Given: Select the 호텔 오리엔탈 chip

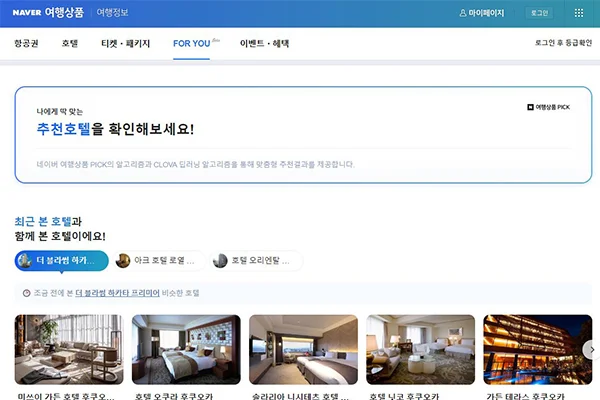Looking at the screenshot, I should [256, 261].
